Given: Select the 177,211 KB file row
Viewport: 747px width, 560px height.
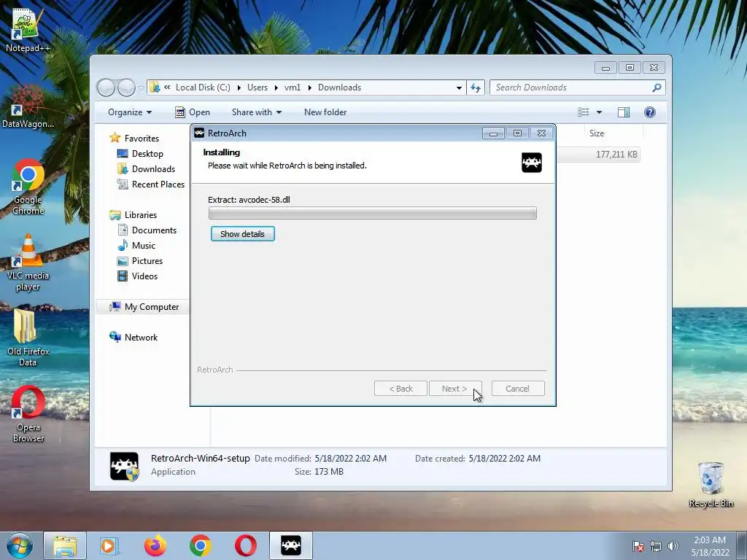Looking at the screenshot, I should 598,155.
